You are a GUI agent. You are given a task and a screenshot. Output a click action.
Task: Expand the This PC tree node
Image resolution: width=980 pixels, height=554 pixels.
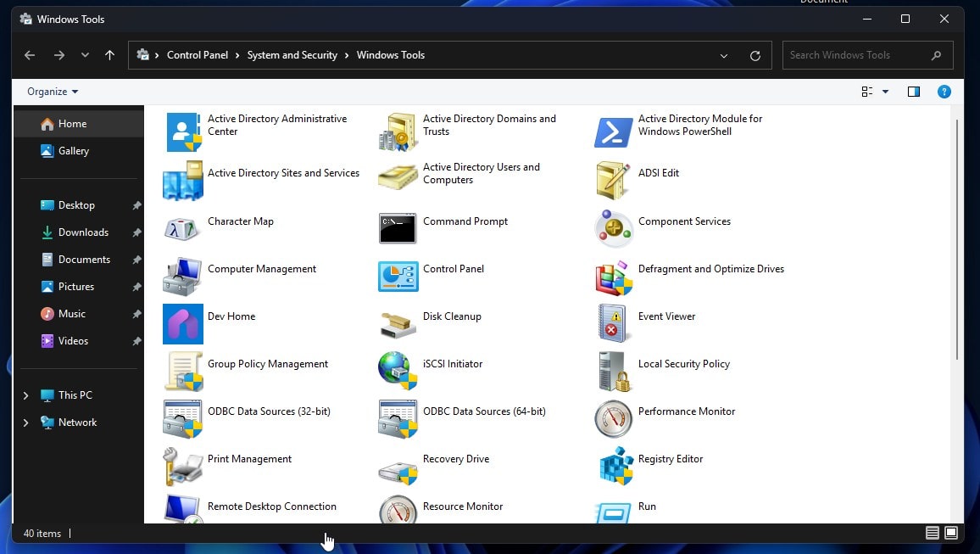pyautogui.click(x=25, y=395)
